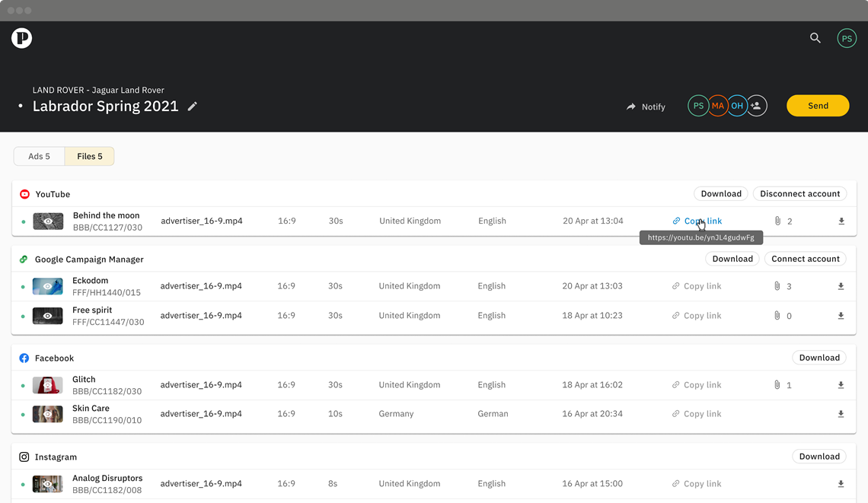Screen dimensions: 868x503
Task: Click the P logo in header
Action: 21,38
